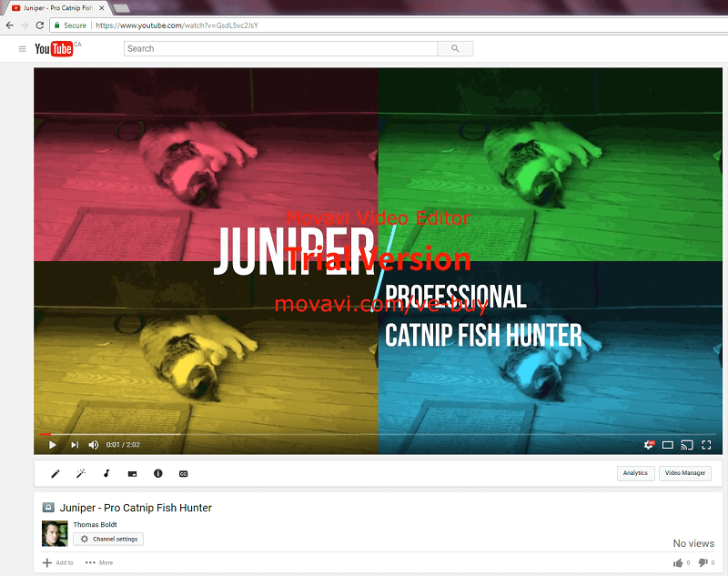Screen dimensions: 728x576
Task: Switch to theater mode
Action: tap(668, 445)
